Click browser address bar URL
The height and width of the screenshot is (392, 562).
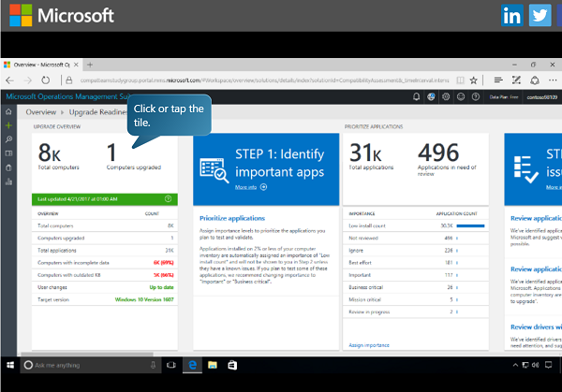(x=264, y=80)
